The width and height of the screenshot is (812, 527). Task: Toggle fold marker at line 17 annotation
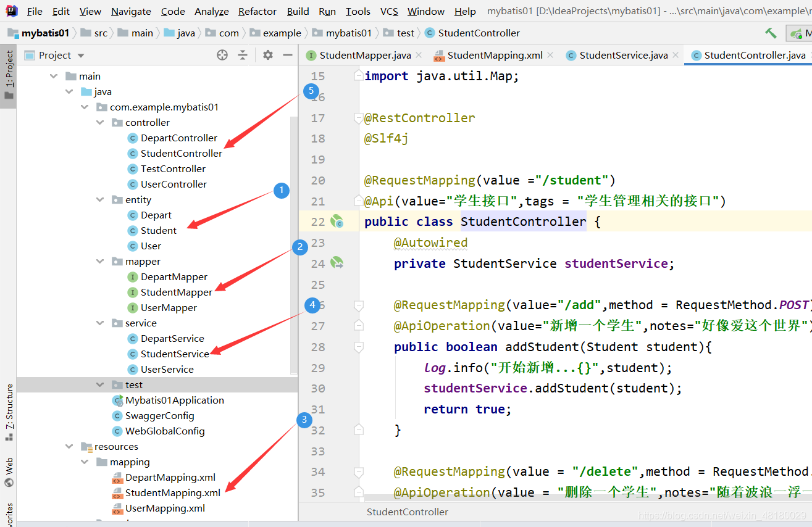tap(358, 117)
